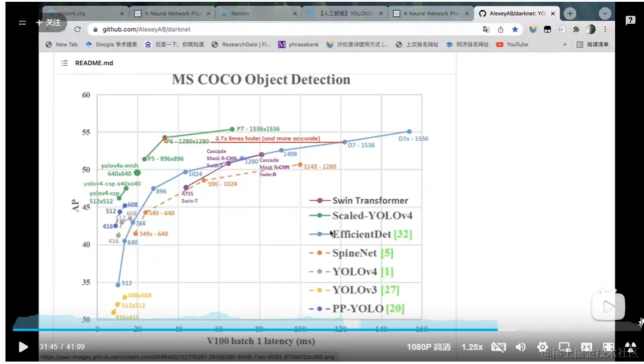
Task: Open the extensions puzzle piece icon
Action: [x=576, y=29]
